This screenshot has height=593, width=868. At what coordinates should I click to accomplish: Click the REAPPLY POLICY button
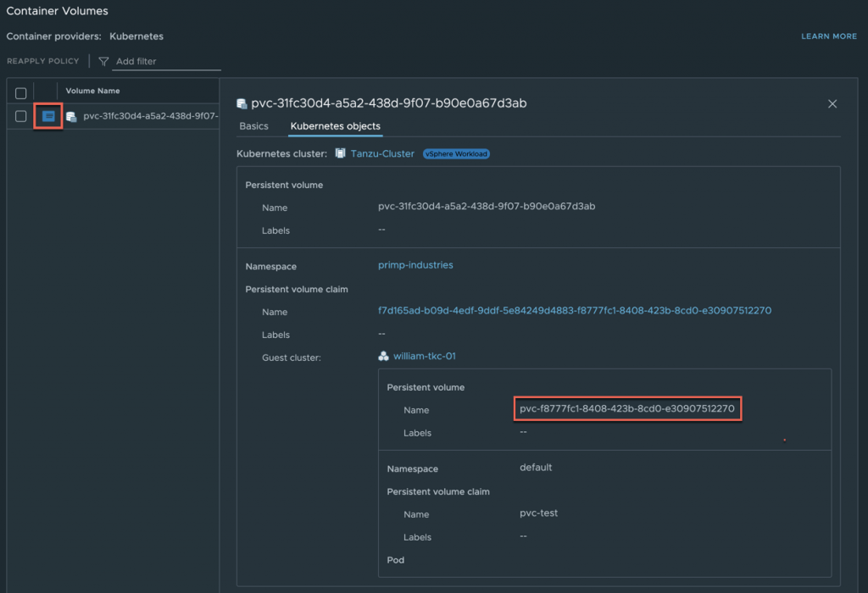[42, 61]
